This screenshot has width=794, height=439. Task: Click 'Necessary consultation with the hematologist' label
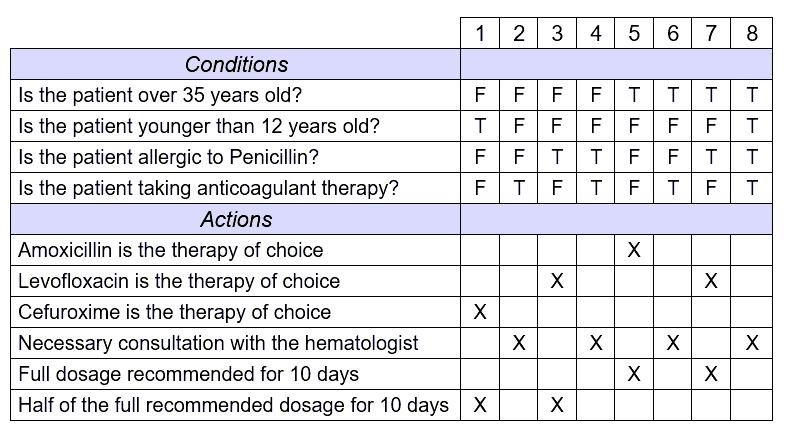pos(218,343)
